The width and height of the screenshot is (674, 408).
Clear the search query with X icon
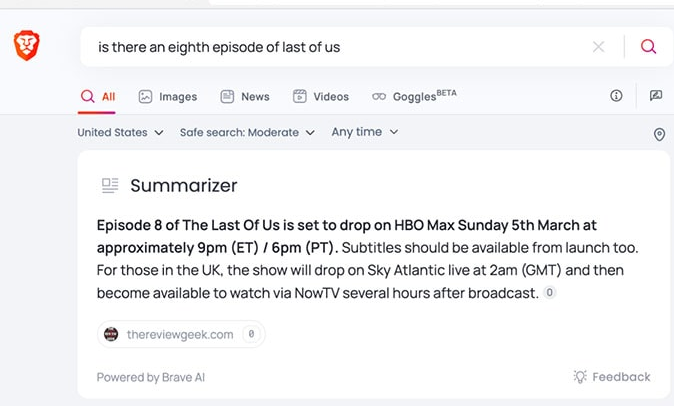pos(598,47)
